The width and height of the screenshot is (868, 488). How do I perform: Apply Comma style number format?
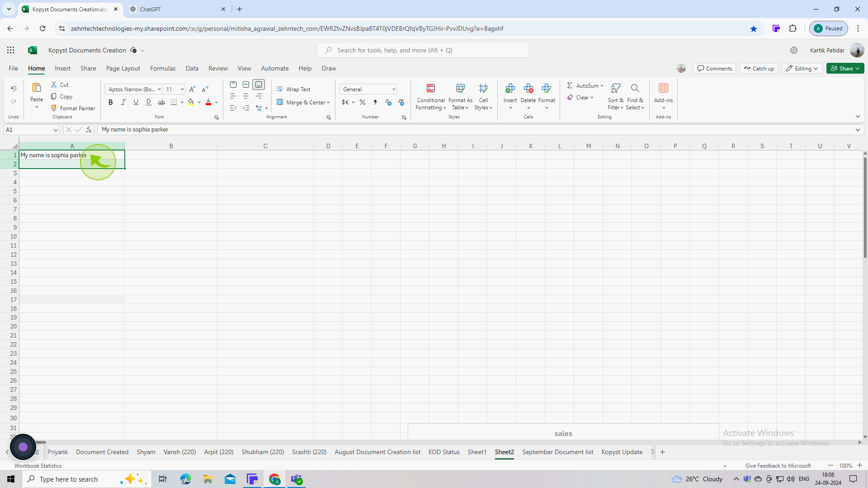[x=375, y=102]
